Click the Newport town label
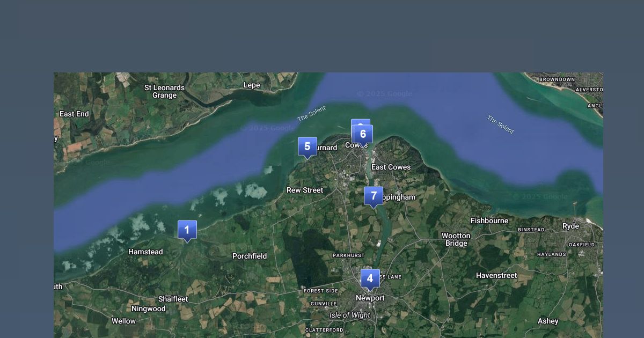The width and height of the screenshot is (644, 338). pos(370,298)
